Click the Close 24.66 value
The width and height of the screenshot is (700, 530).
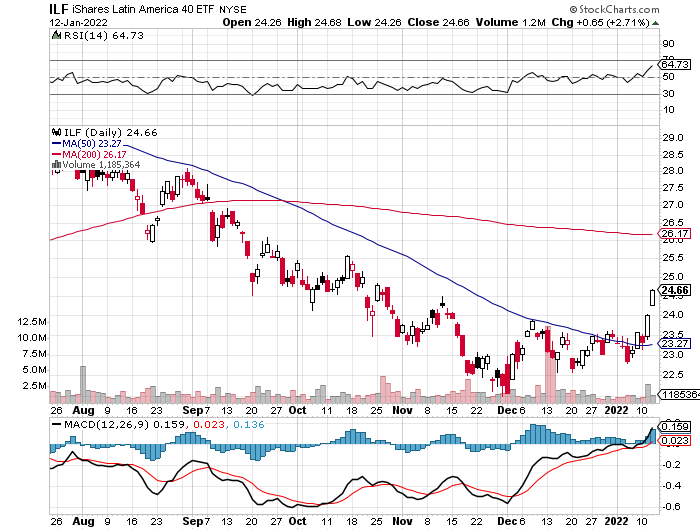438,22
